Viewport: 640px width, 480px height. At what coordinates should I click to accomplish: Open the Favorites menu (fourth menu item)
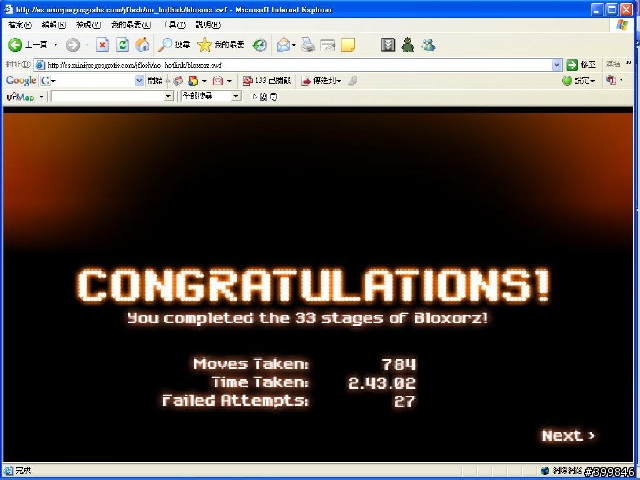pos(131,25)
